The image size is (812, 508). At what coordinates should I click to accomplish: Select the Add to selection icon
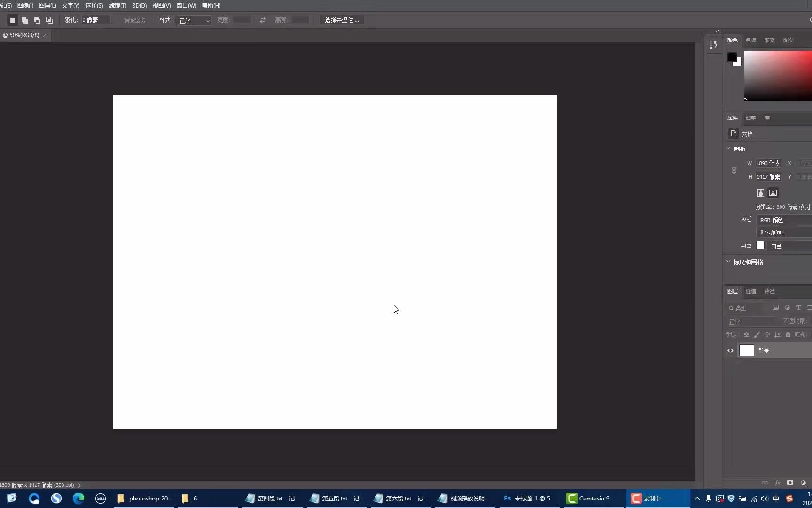coord(25,20)
